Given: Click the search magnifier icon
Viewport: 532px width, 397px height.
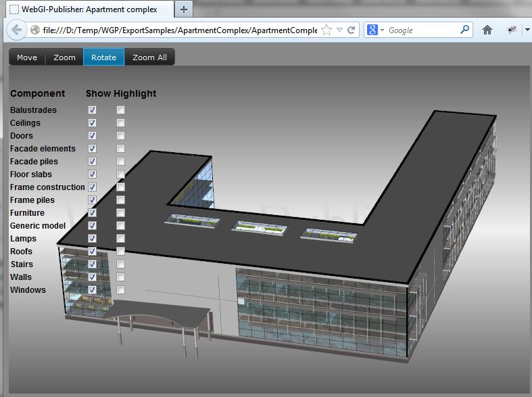Looking at the screenshot, I should (464, 30).
